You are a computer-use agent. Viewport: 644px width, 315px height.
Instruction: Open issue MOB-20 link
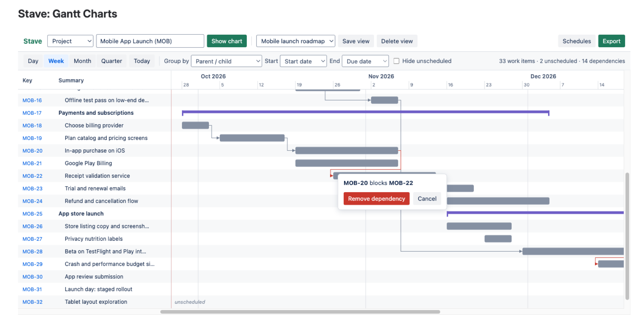(33, 150)
